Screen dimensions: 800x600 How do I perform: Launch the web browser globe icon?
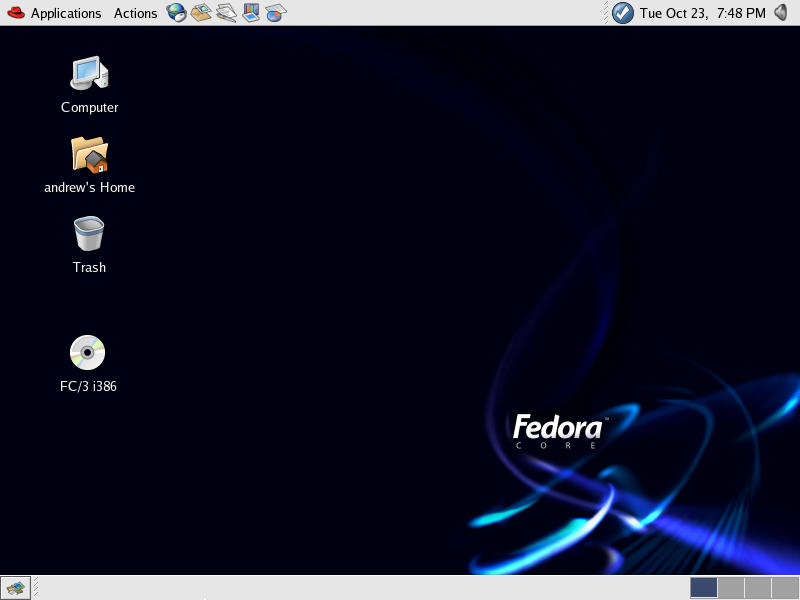pyautogui.click(x=177, y=13)
